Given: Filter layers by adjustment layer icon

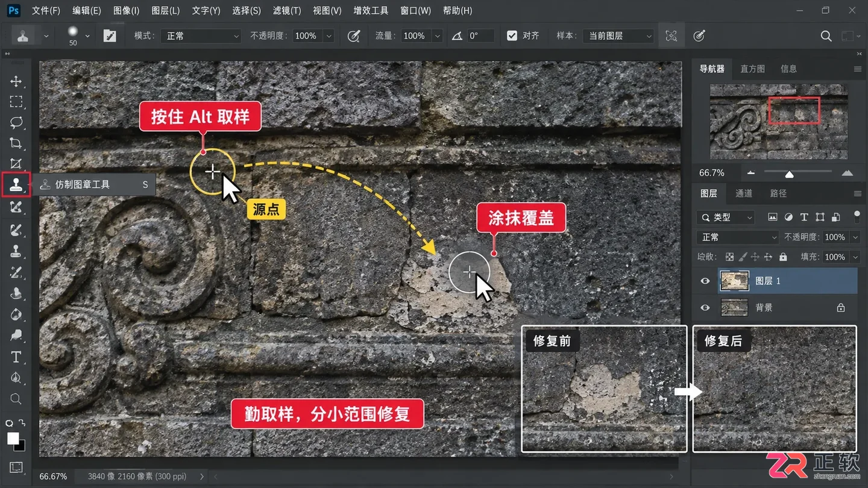Looking at the screenshot, I should point(788,217).
